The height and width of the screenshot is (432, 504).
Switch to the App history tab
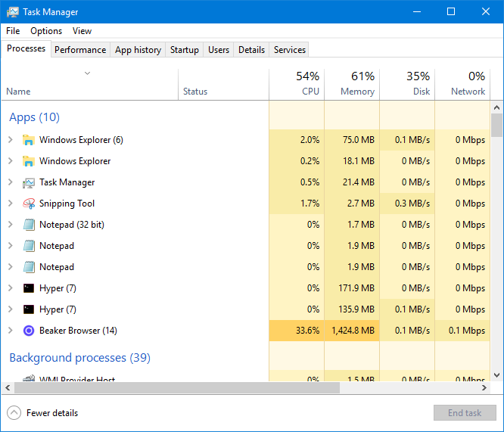138,50
